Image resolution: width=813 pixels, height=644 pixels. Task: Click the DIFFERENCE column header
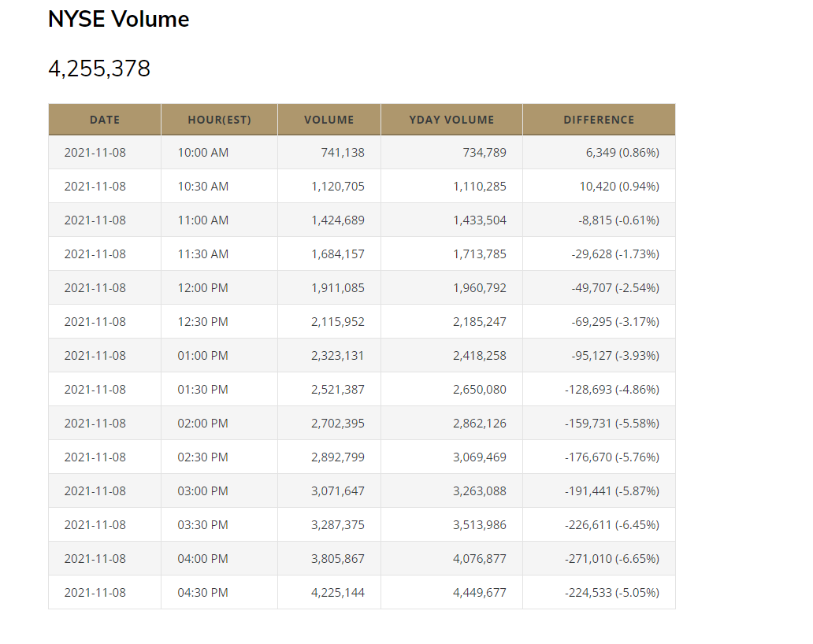pyautogui.click(x=599, y=120)
